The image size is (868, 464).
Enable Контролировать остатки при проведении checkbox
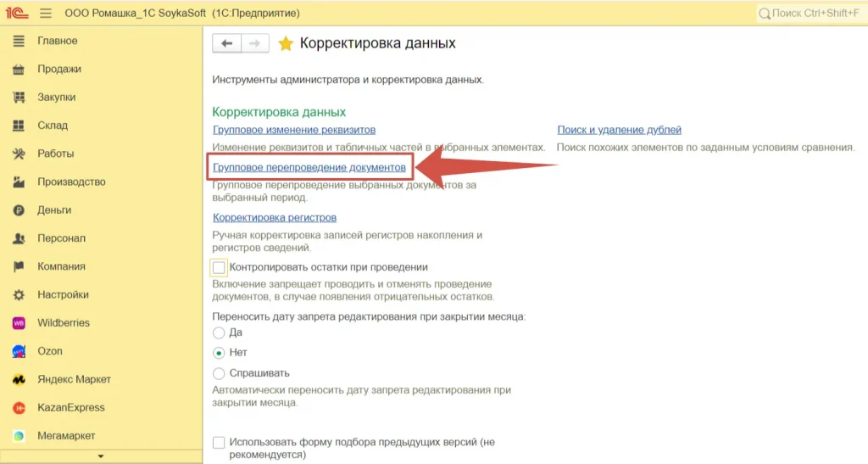pos(220,267)
